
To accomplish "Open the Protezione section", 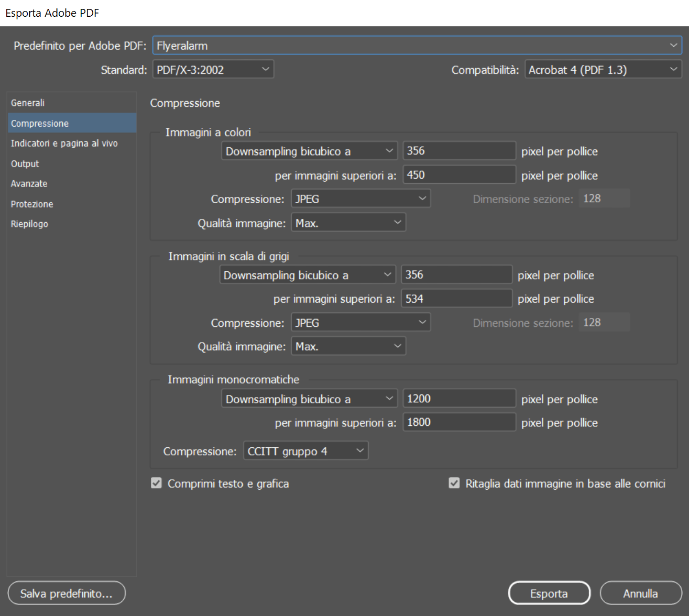I will (32, 204).
